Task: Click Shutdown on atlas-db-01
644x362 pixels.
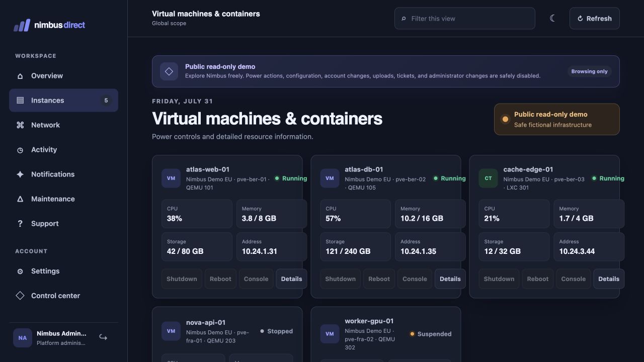Action: (x=340, y=279)
